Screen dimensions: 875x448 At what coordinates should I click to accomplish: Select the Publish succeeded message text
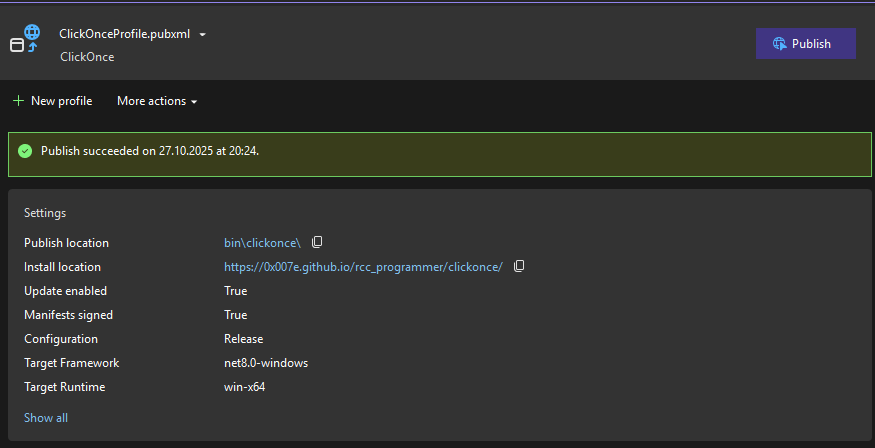150,151
